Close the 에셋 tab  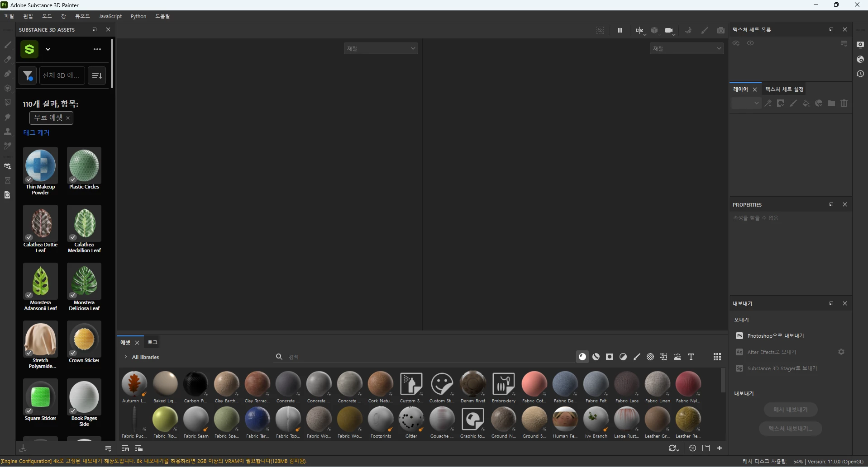pos(137,343)
